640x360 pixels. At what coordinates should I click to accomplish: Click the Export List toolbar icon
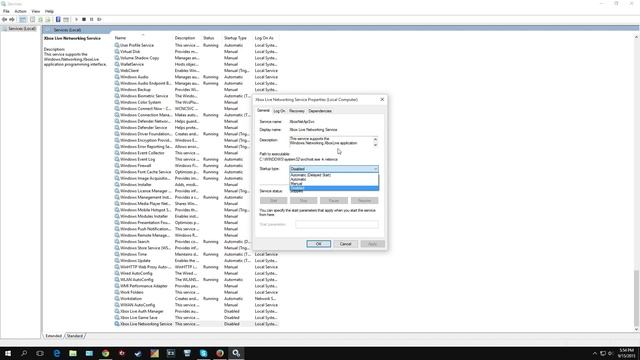coord(48,20)
